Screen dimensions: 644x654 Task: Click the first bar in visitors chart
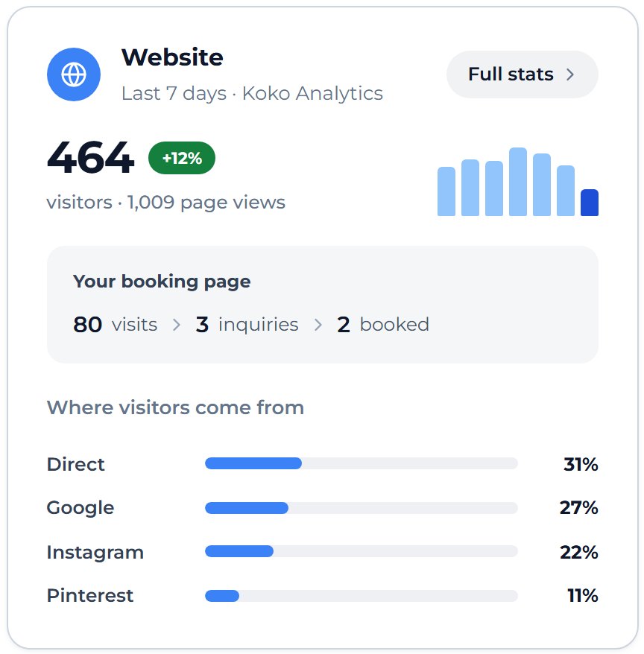[x=446, y=191]
